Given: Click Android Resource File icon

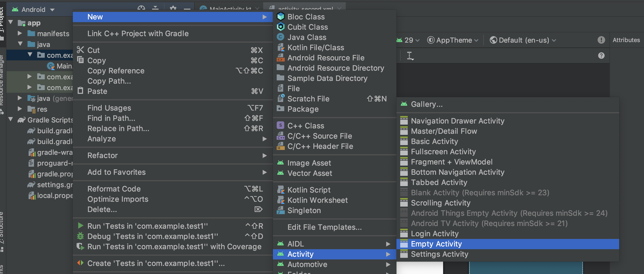Looking at the screenshot, I should click(281, 58).
